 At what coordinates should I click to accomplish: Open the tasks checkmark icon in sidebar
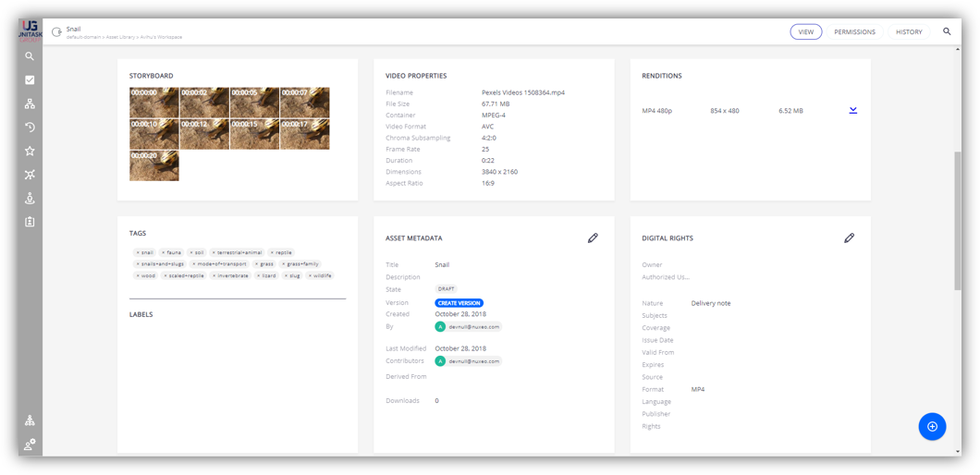tap(30, 80)
